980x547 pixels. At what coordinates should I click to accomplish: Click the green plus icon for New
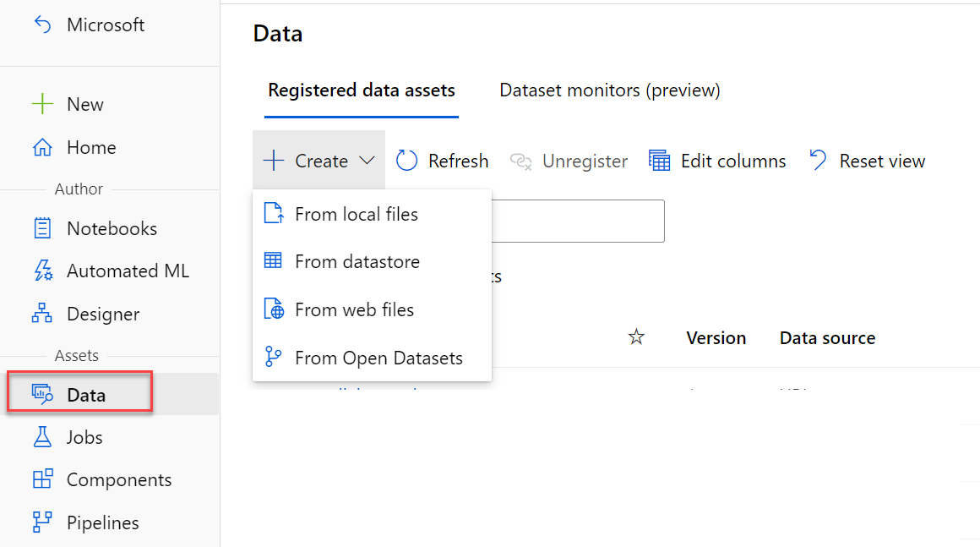(x=42, y=104)
